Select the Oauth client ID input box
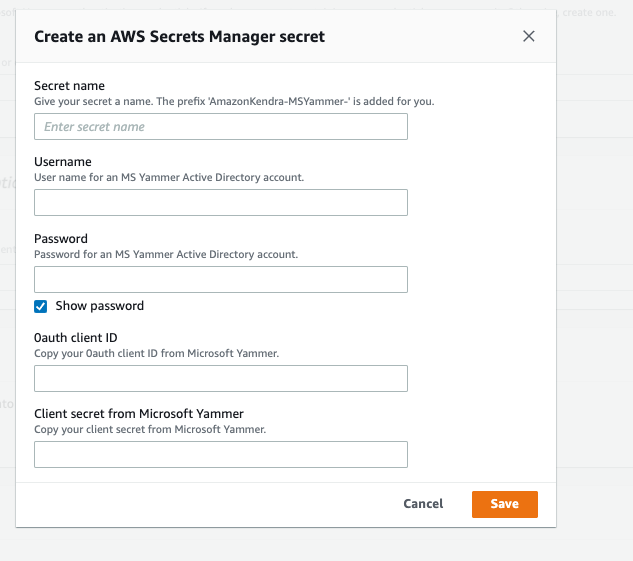The width and height of the screenshot is (633, 561). click(x=221, y=378)
